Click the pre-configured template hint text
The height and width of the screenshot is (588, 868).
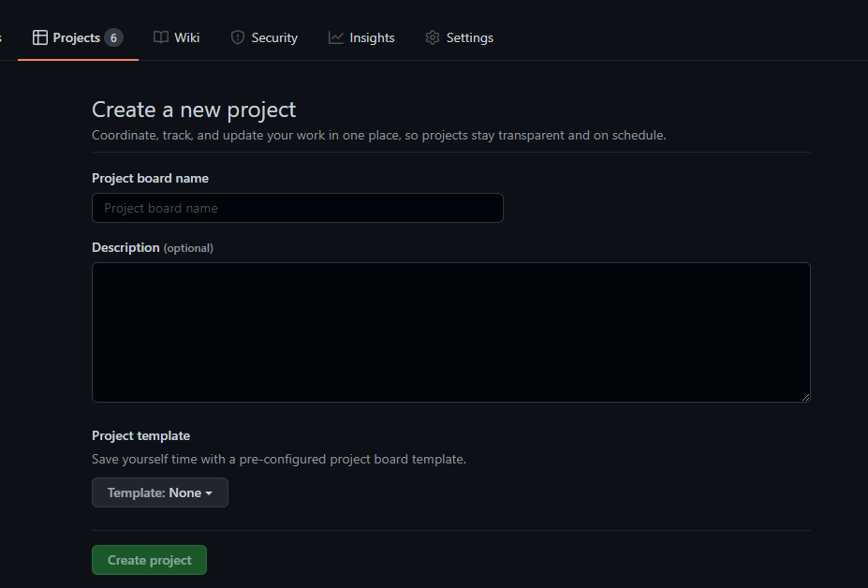click(x=279, y=460)
